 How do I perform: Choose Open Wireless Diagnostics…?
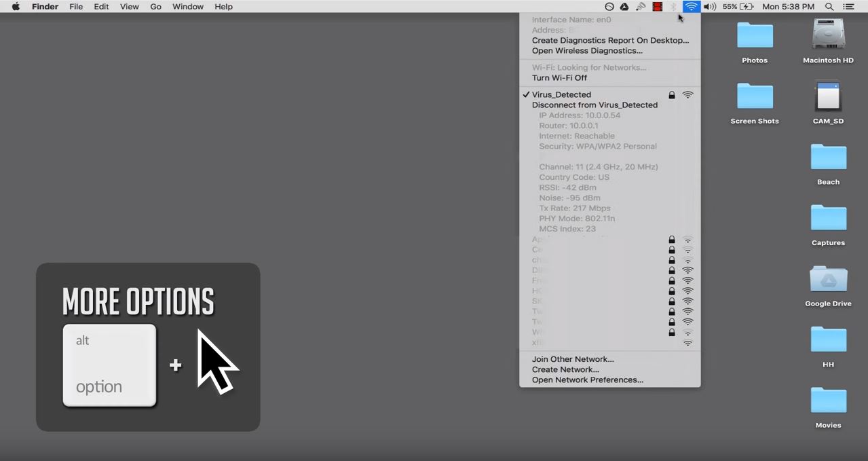tap(587, 51)
